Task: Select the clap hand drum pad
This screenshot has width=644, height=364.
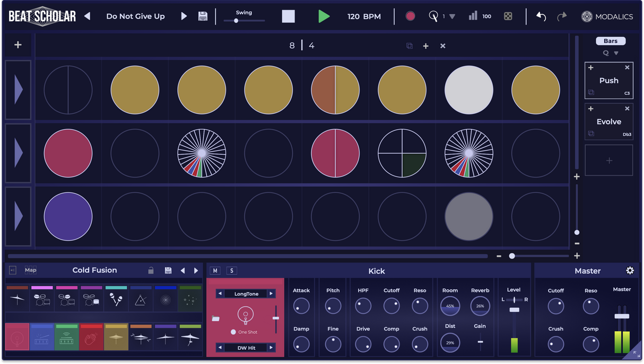Action: click(x=91, y=338)
